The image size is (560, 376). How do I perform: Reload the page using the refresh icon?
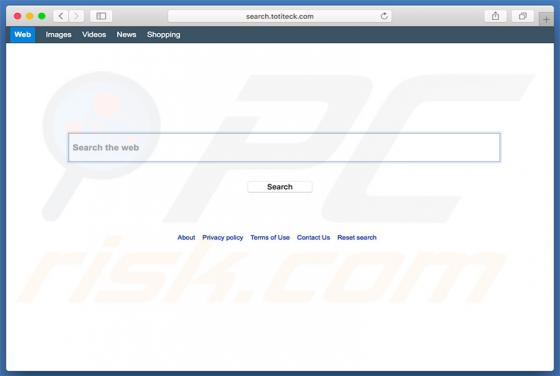[x=384, y=16]
